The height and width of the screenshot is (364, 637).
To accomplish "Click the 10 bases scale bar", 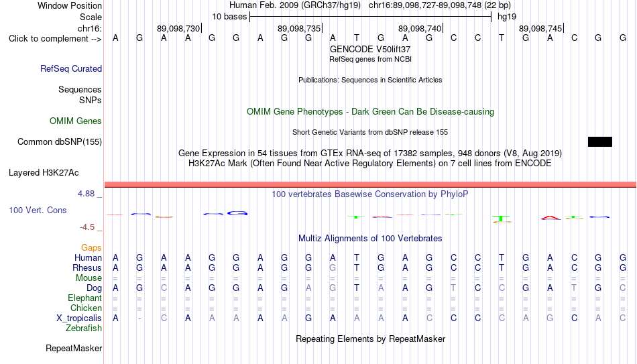I will (371, 17).
